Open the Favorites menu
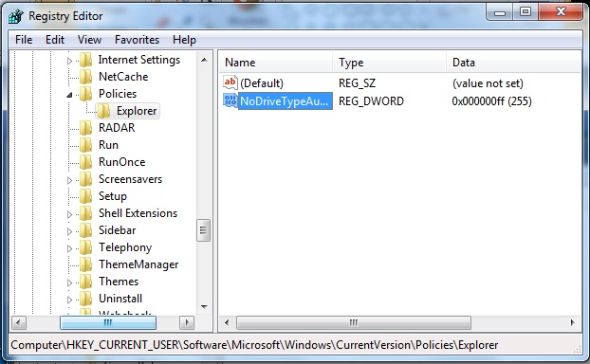This screenshot has height=364, width=590. 137,40
